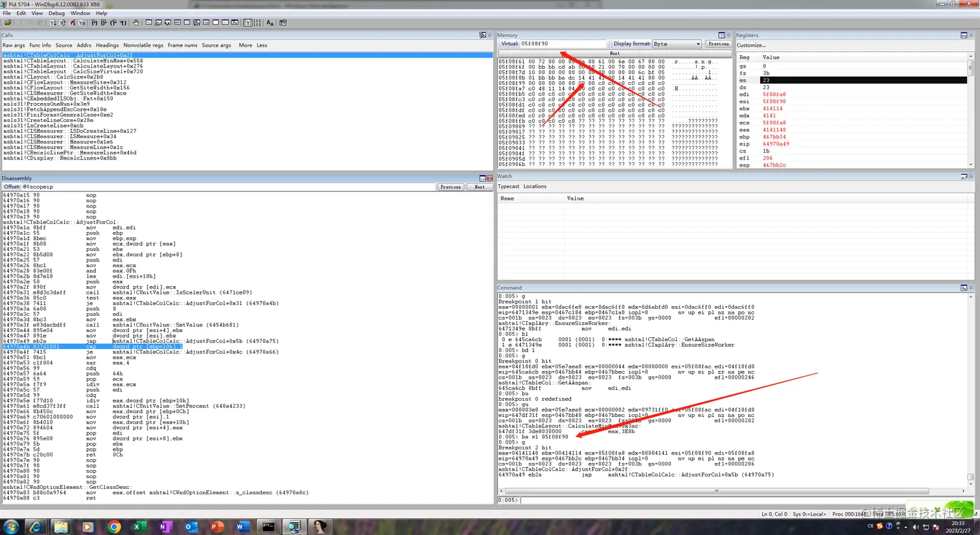This screenshot has height=535, width=980.
Task: Click Customize... in Registers panel
Action: 751,45
